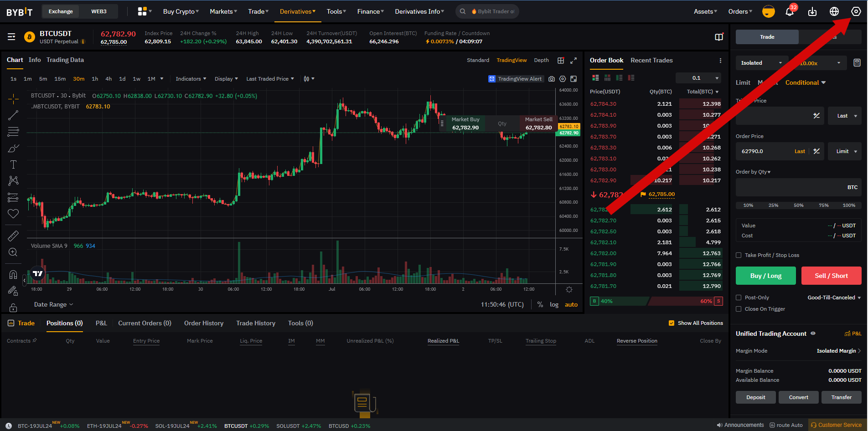Switch chart to Depth view
868x431 pixels.
coord(542,60)
